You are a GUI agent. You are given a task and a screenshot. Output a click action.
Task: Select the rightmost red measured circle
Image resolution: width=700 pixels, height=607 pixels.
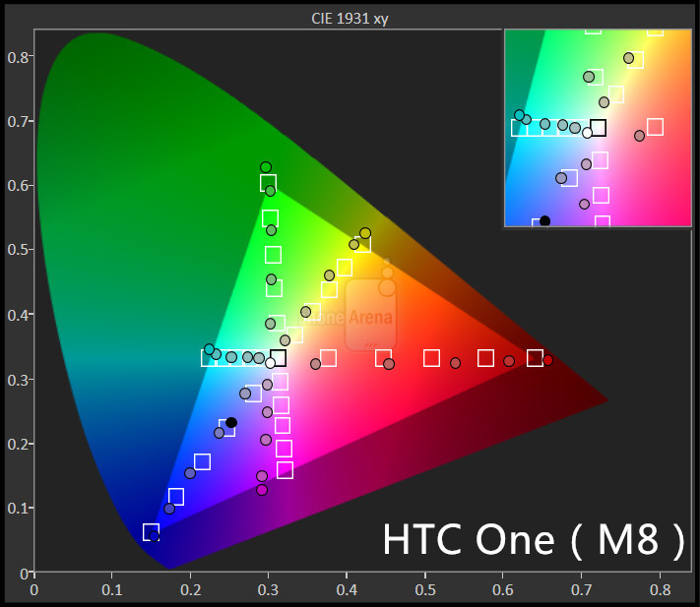click(x=547, y=360)
